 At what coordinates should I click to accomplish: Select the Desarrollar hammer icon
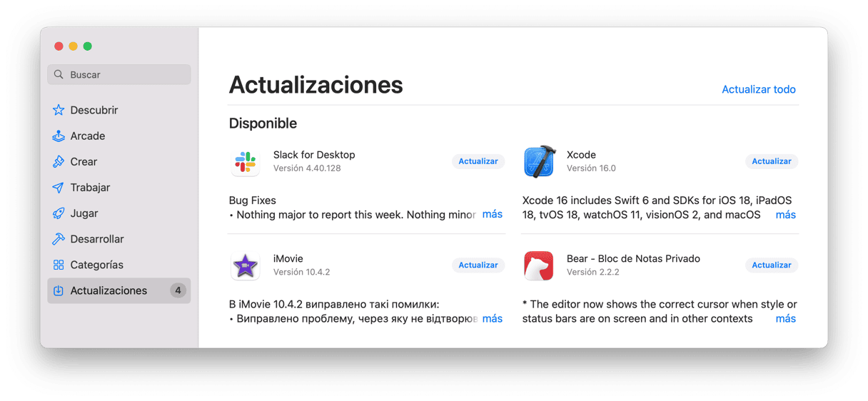coord(59,239)
